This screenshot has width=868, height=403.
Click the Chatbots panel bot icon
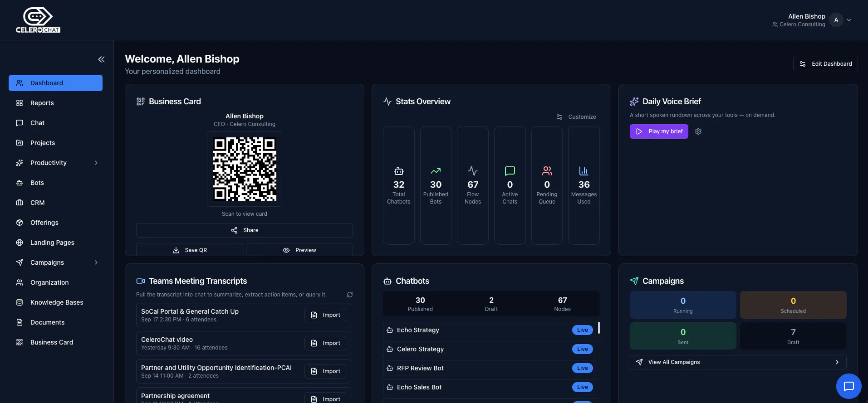tap(387, 281)
